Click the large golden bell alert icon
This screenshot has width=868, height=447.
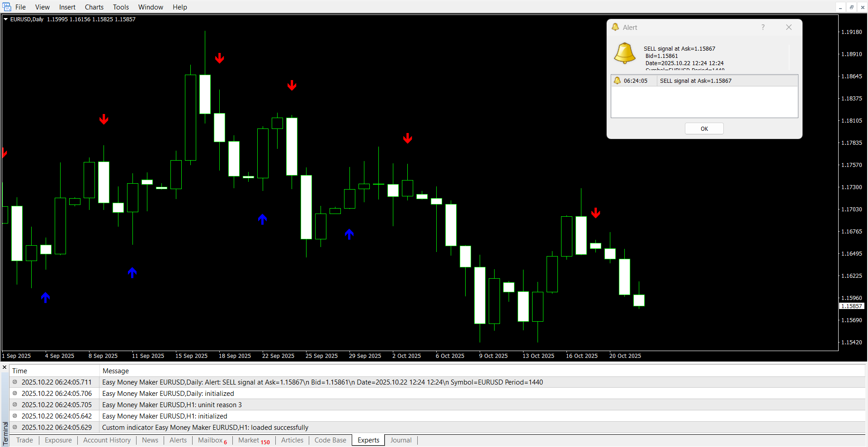click(x=625, y=53)
